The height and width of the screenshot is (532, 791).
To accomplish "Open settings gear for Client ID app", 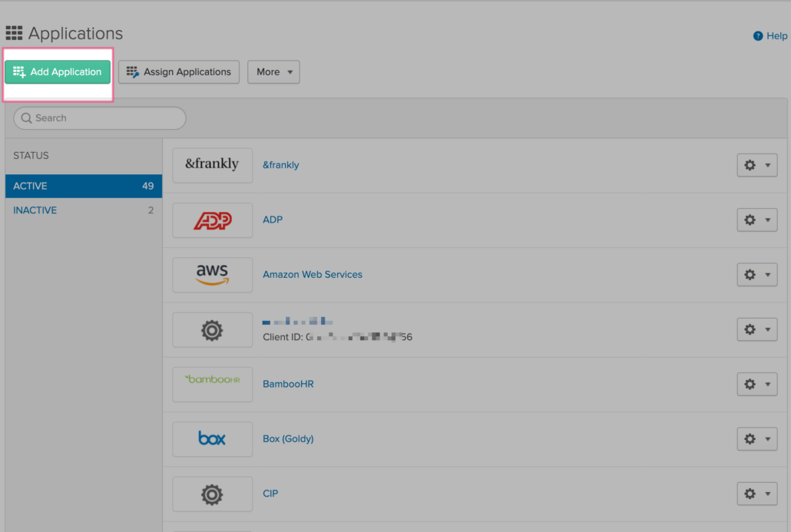I will pos(756,329).
